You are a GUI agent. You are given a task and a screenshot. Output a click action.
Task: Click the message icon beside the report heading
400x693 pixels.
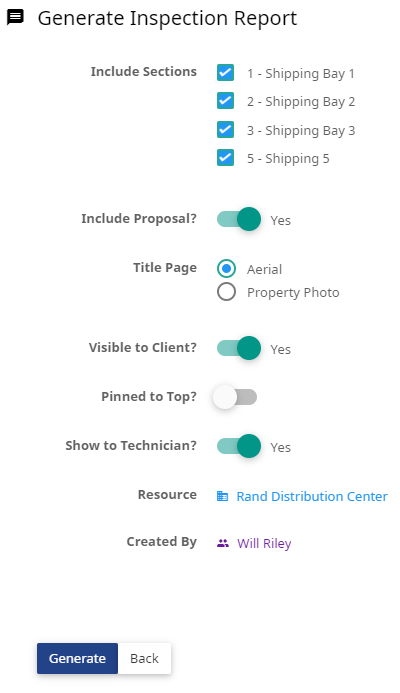(x=15, y=18)
